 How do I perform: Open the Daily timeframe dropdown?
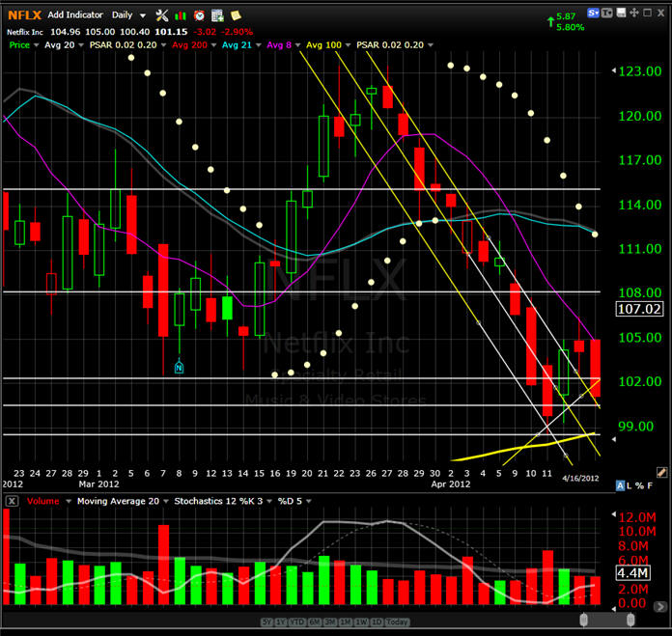point(143,15)
